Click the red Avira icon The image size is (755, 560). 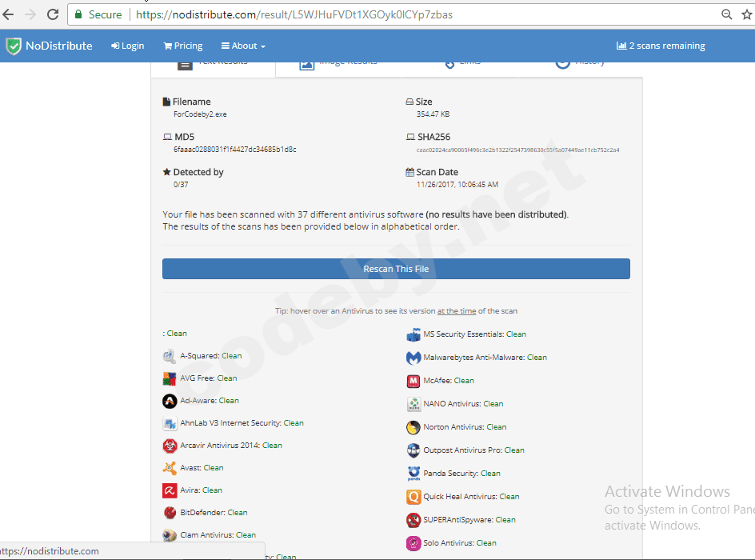pyautogui.click(x=169, y=490)
